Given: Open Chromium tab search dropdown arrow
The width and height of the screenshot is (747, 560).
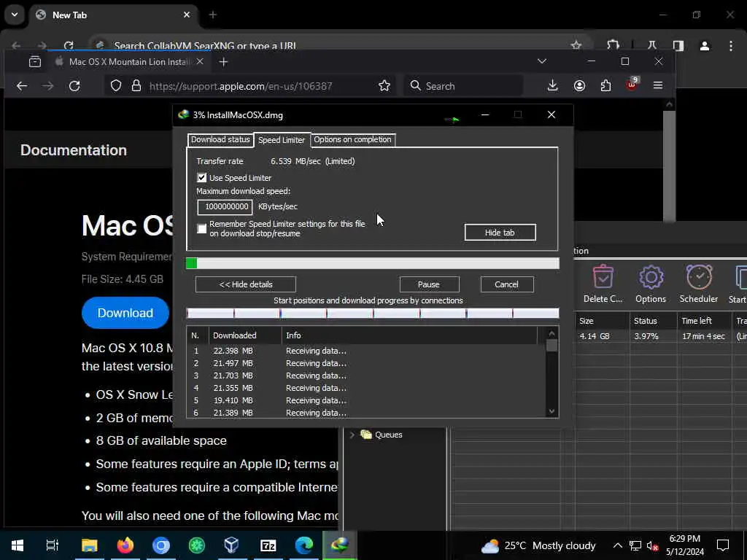Looking at the screenshot, I should (x=15, y=15).
